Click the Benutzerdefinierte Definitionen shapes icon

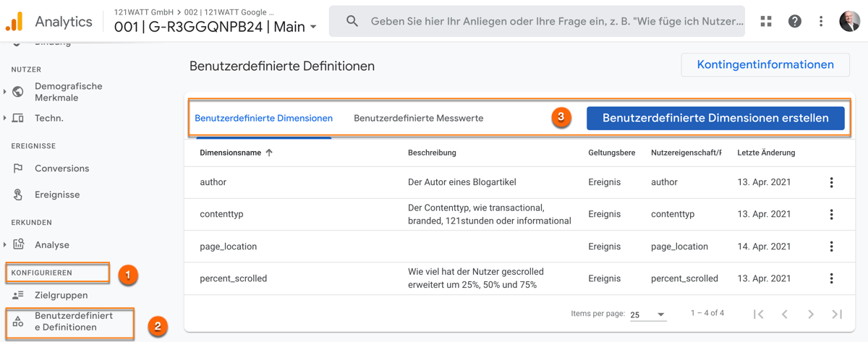tap(18, 322)
